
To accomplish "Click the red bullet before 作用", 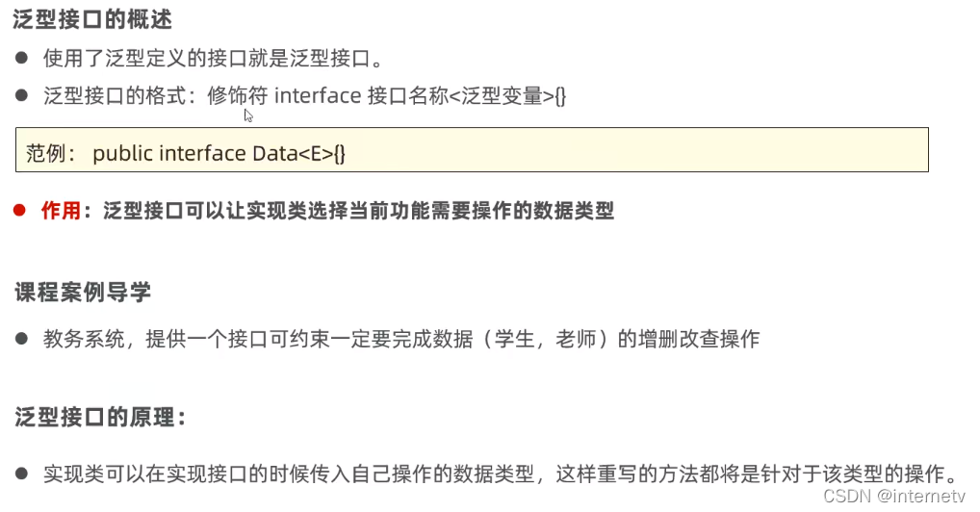I will [19, 210].
